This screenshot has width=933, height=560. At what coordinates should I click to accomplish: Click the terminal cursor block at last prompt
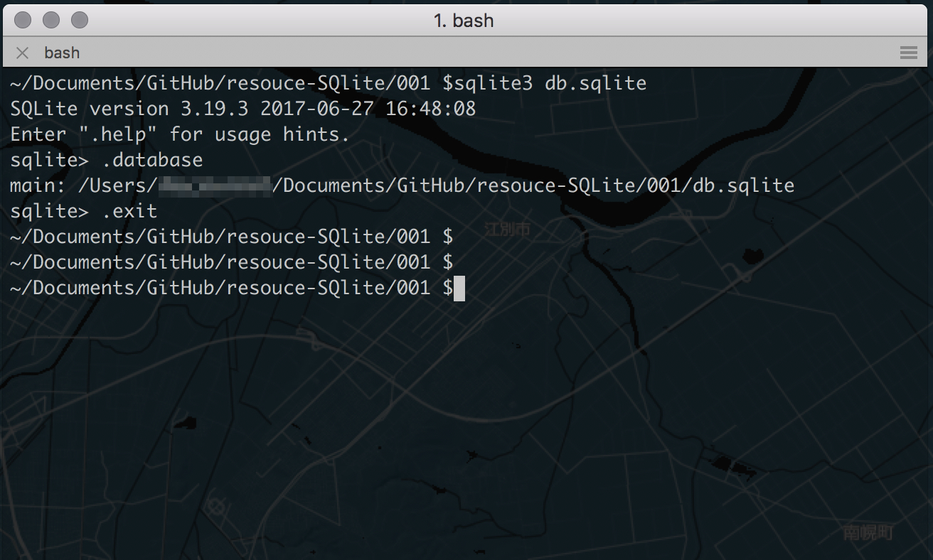pyautogui.click(x=459, y=288)
